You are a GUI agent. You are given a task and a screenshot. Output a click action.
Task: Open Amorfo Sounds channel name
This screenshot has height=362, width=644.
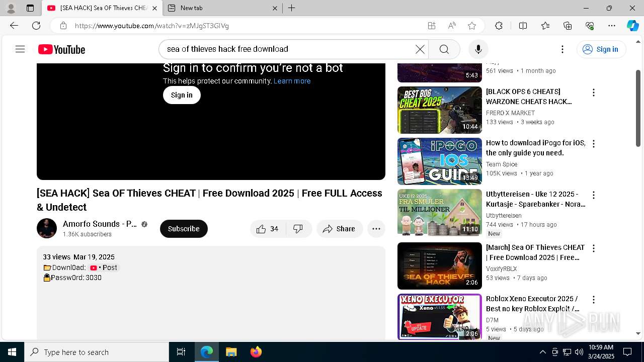(x=100, y=224)
